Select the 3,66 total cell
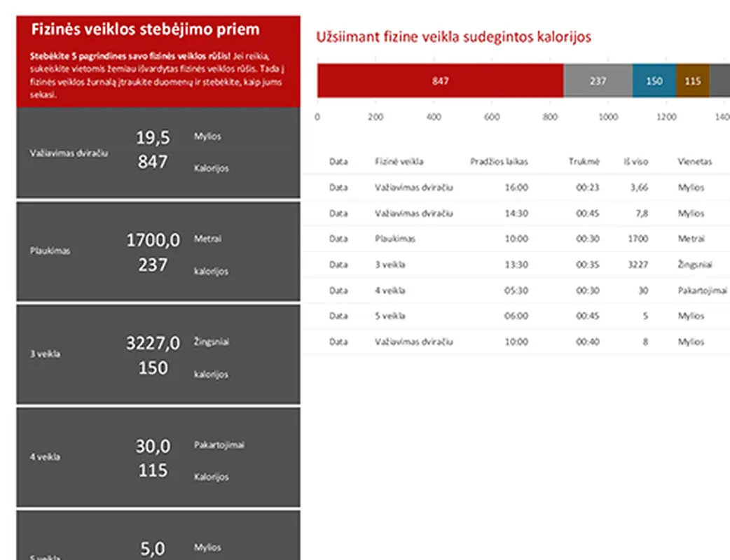The width and height of the screenshot is (730, 560). coord(639,188)
